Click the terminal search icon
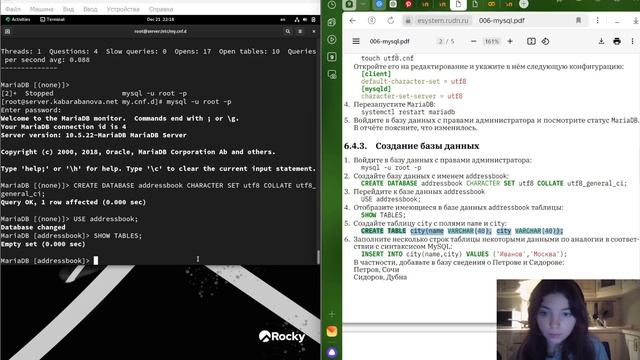 tap(288, 31)
